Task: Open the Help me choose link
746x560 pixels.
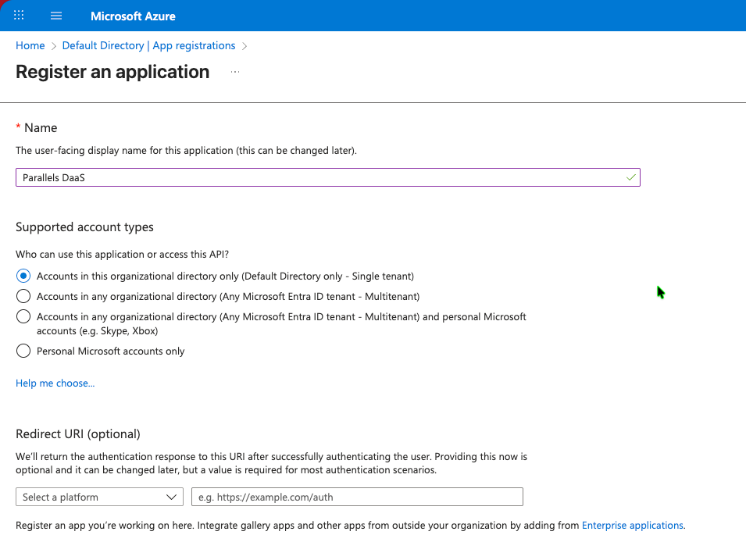Action: point(55,383)
